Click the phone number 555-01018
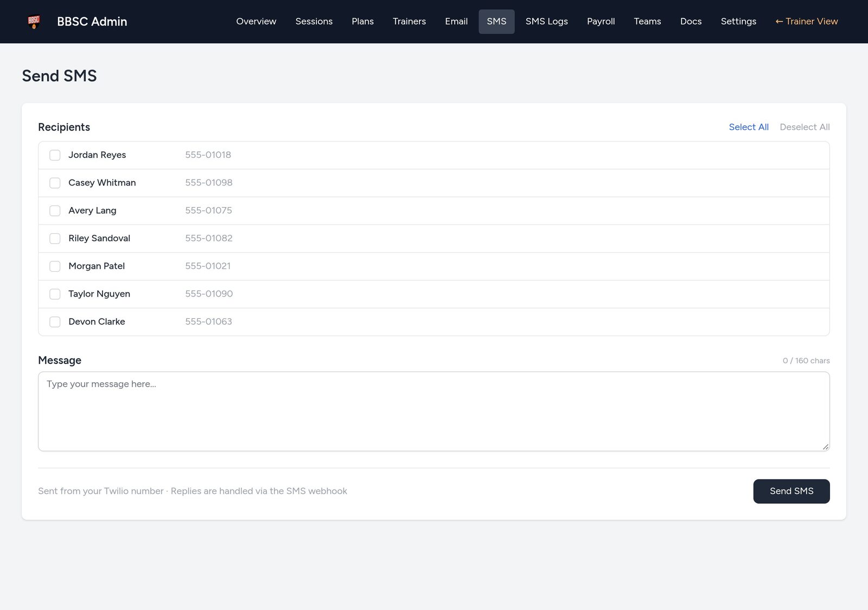This screenshot has width=868, height=610. (208, 155)
